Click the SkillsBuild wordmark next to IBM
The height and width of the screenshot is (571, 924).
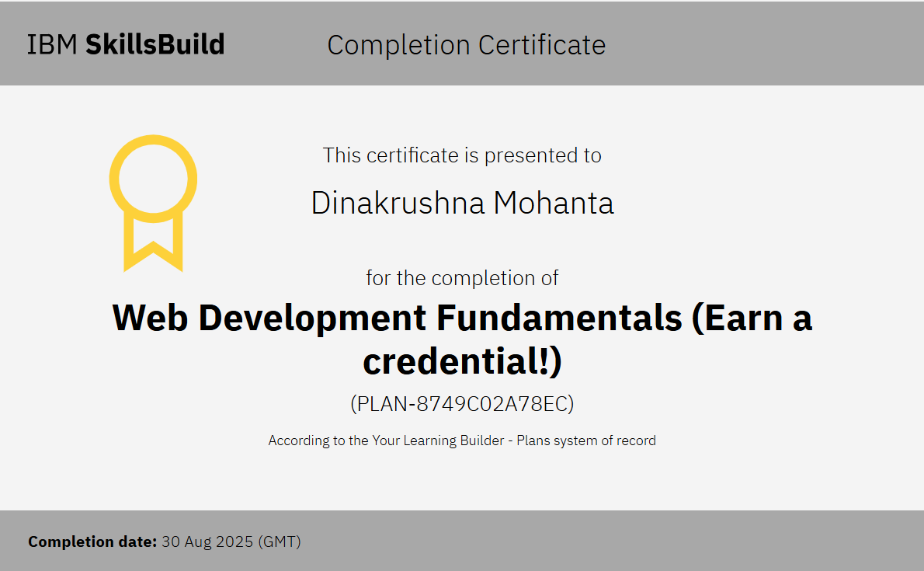[x=155, y=44]
